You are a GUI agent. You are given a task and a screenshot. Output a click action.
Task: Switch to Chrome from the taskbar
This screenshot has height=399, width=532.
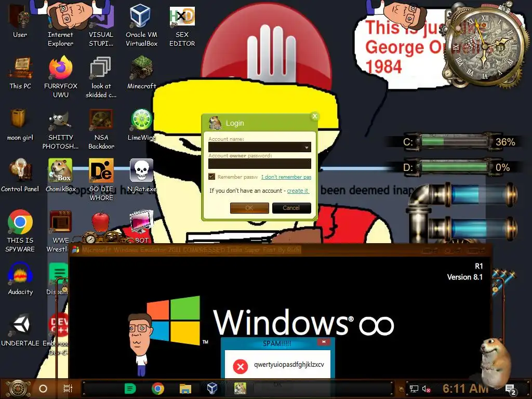pos(158,389)
